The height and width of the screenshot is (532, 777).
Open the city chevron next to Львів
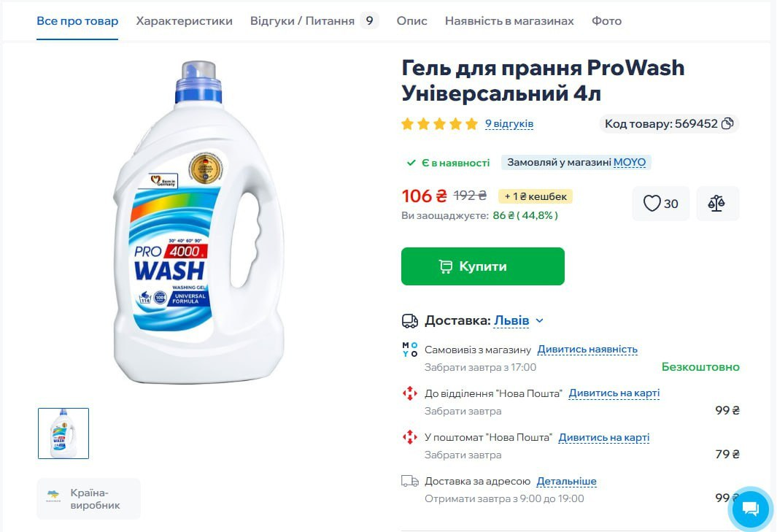point(540,321)
